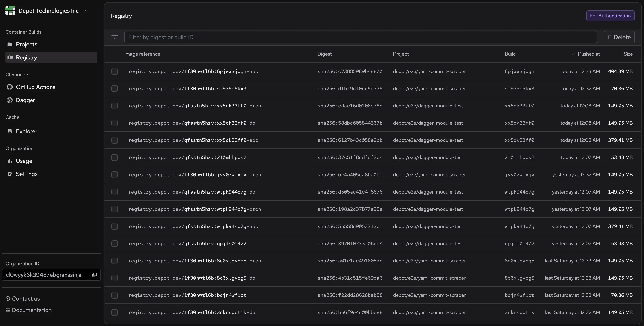Select the xx5qk33ff0-cron image checkbox
The image size is (644, 326).
click(115, 106)
